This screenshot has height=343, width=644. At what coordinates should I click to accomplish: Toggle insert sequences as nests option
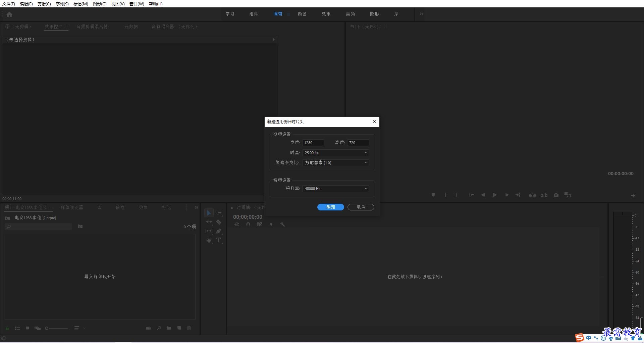tap(237, 224)
